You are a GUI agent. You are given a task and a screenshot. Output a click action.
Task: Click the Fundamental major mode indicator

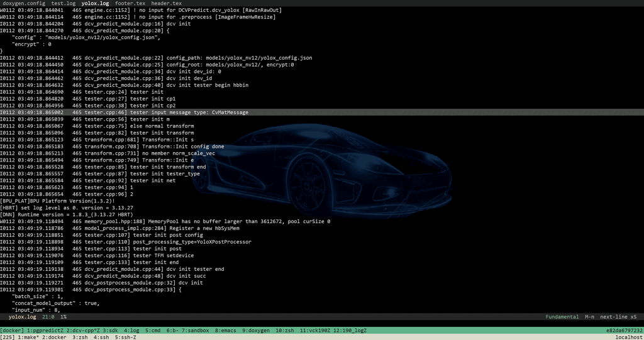tap(562, 317)
